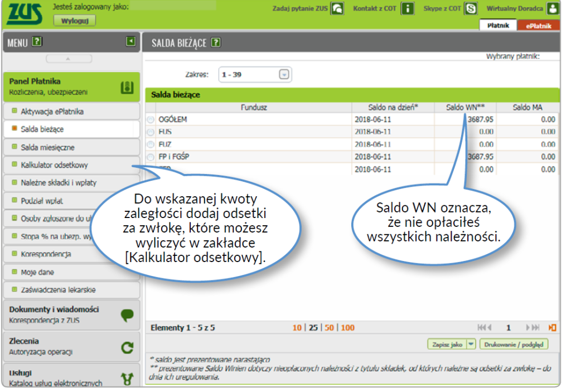Click the Wyloguj button
Image resolution: width=571 pixels, height=392 pixels.
click(75, 21)
